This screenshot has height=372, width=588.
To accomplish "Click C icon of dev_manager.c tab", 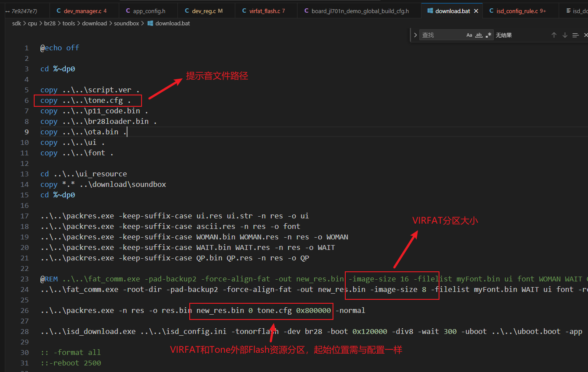I will 59,11.
